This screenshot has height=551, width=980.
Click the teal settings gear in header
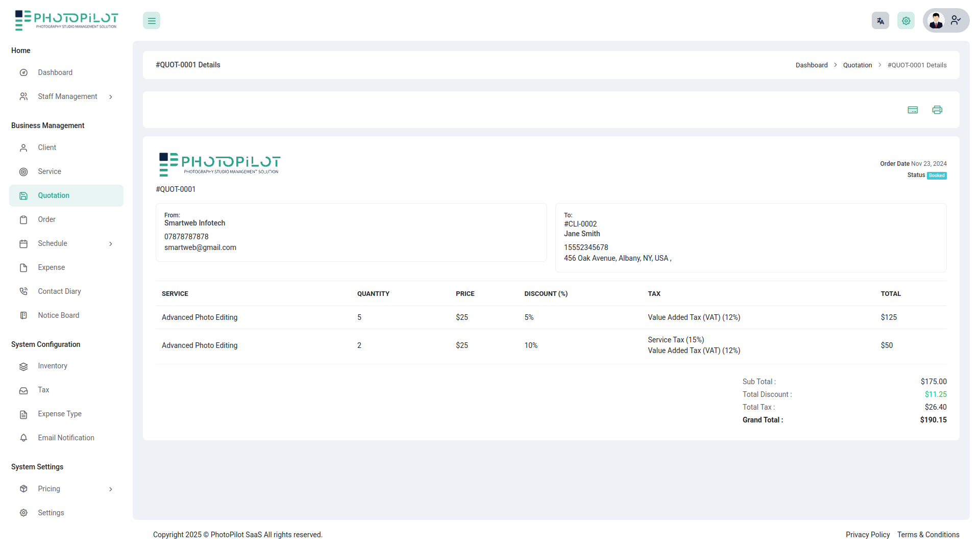point(906,21)
